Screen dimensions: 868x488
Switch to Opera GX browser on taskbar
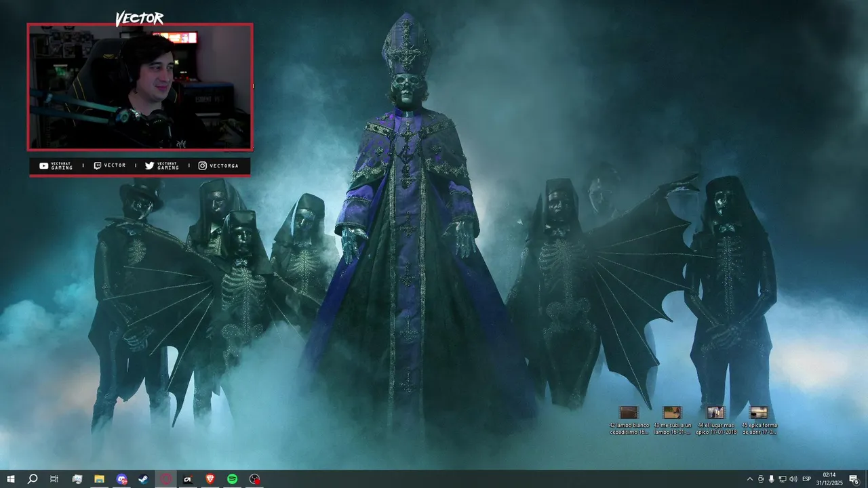point(165,479)
